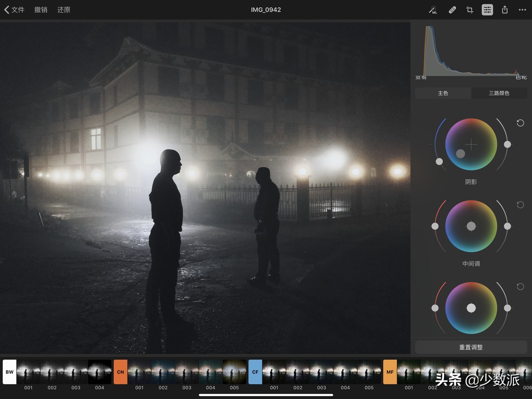Reset the 中间调 midtones color wheel
This screenshot has height=399, width=532.
[520, 205]
